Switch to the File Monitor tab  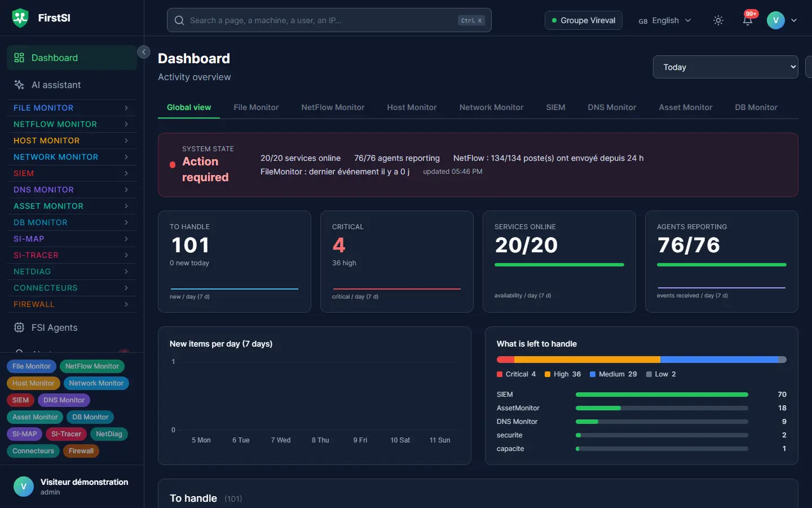(256, 107)
